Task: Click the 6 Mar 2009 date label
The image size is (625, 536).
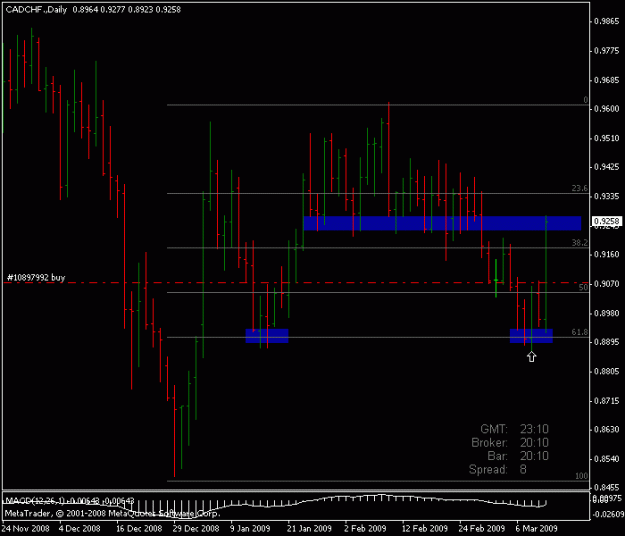Action: coord(536,528)
